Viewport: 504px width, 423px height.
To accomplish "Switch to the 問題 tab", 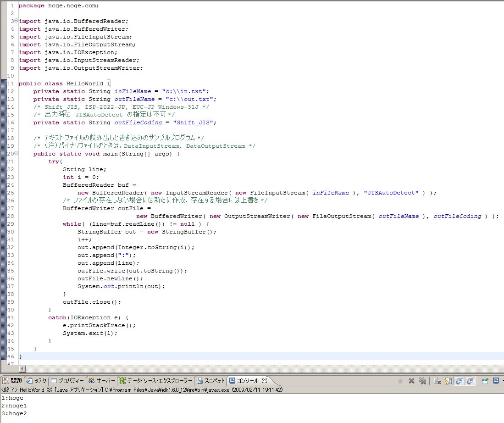I will click(x=12, y=381).
